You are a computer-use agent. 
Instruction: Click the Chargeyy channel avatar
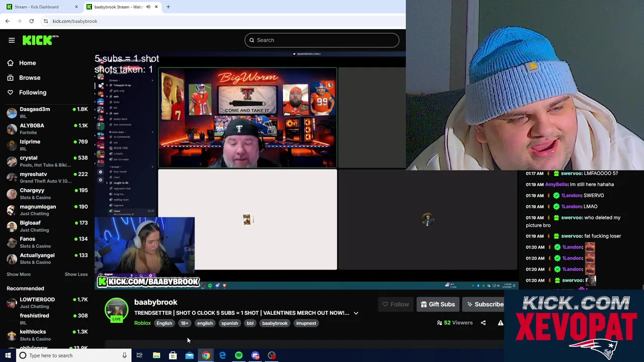coord(12,194)
